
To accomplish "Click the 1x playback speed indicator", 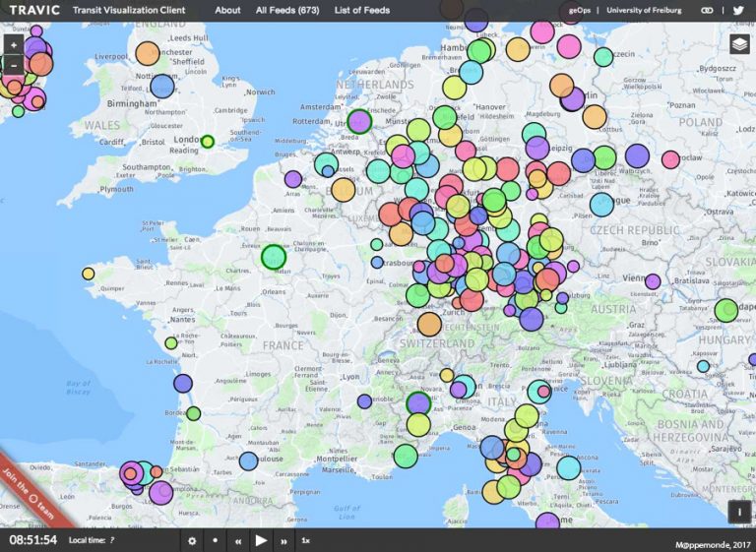I will pos(306,540).
